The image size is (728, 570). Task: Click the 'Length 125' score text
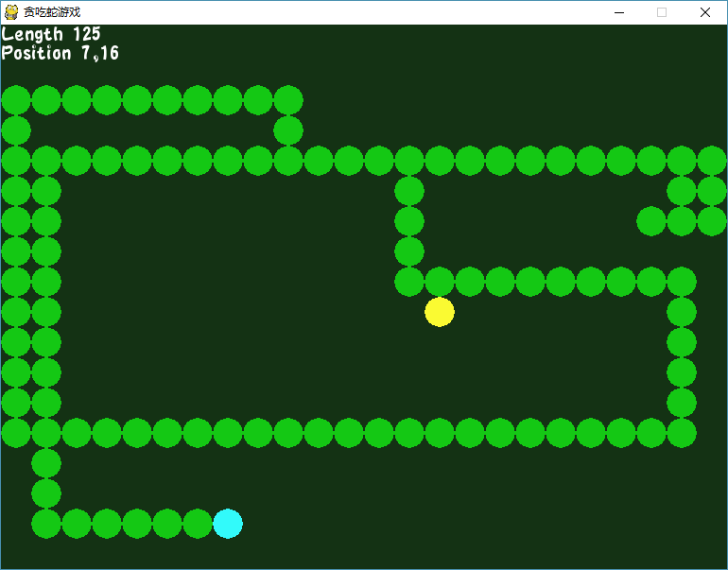(51, 34)
